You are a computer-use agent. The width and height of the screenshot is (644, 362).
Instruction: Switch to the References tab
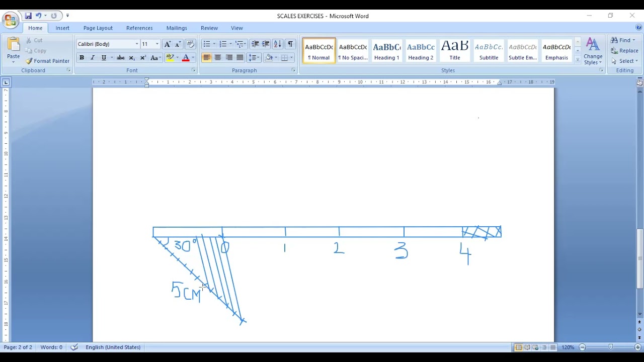point(139,28)
